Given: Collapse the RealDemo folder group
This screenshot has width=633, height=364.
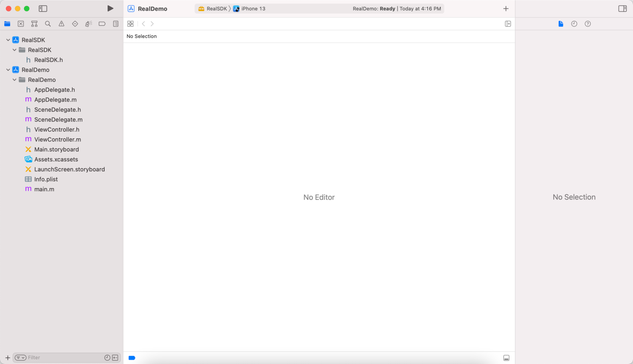Looking at the screenshot, I should pyautogui.click(x=14, y=80).
